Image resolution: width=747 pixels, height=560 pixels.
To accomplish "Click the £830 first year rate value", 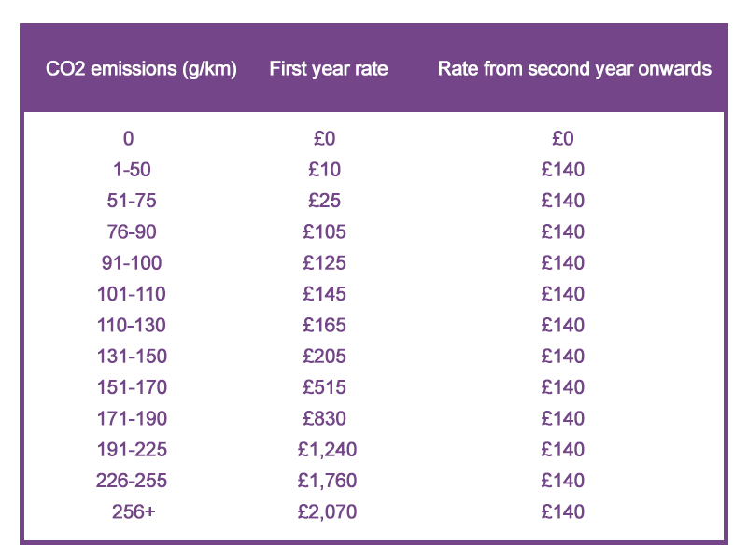I will tap(325, 418).
